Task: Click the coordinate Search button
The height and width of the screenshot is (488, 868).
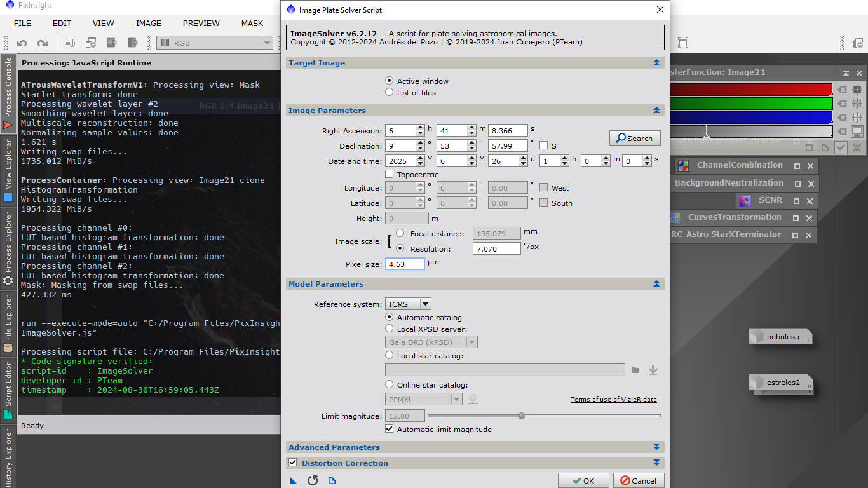Action: click(x=635, y=138)
